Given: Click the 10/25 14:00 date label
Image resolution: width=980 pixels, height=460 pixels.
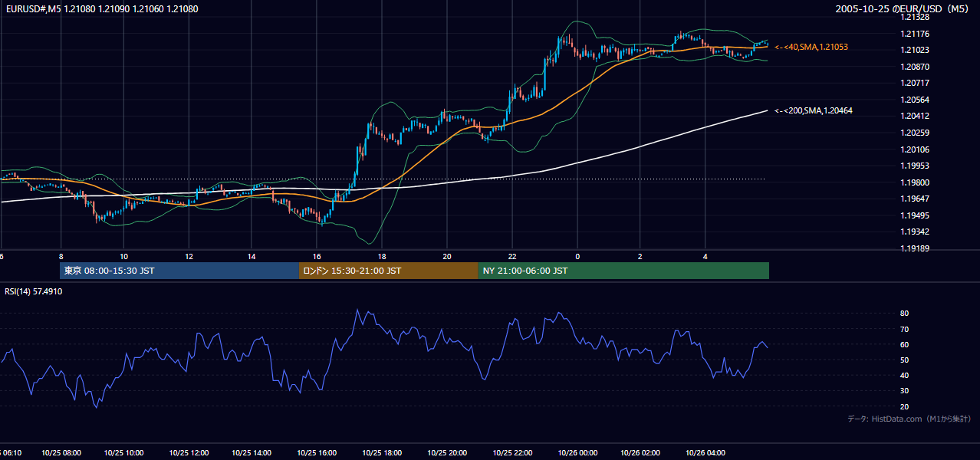Looking at the screenshot, I should click(253, 452).
